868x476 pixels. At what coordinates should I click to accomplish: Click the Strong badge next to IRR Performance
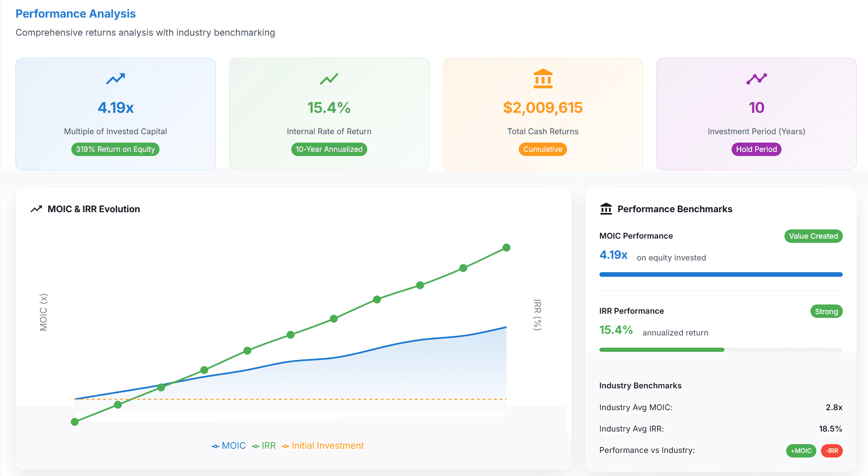coord(826,311)
